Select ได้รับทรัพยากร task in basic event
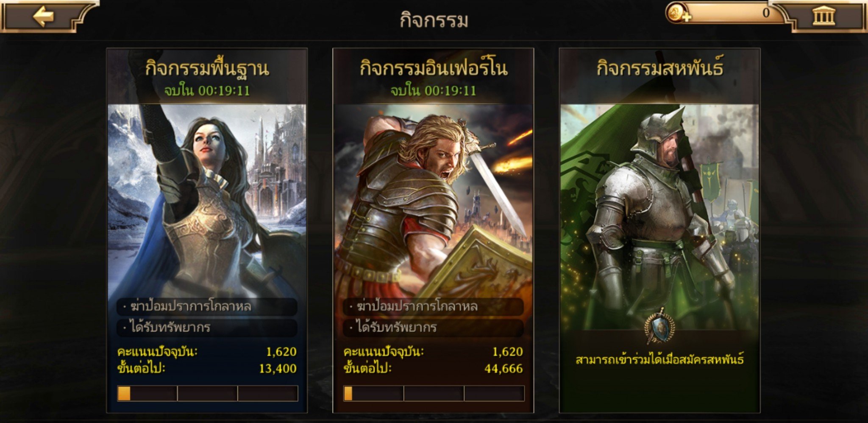The image size is (868, 423). click(x=207, y=328)
